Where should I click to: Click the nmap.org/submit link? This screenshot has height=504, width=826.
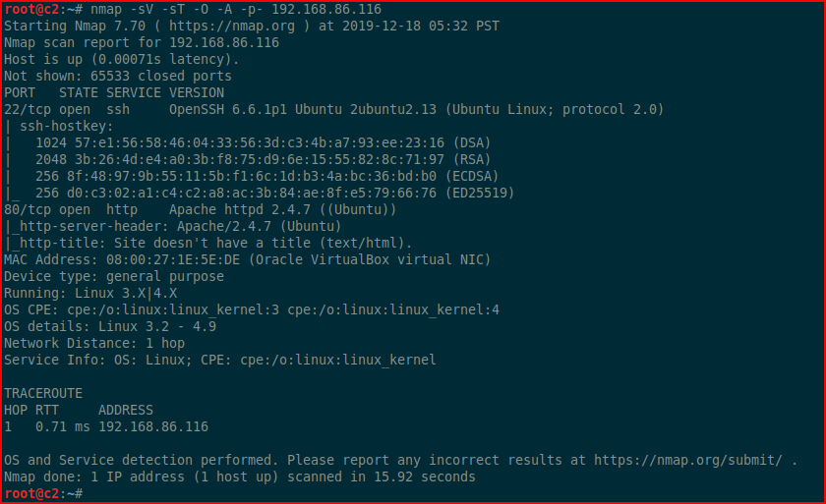pos(688,461)
